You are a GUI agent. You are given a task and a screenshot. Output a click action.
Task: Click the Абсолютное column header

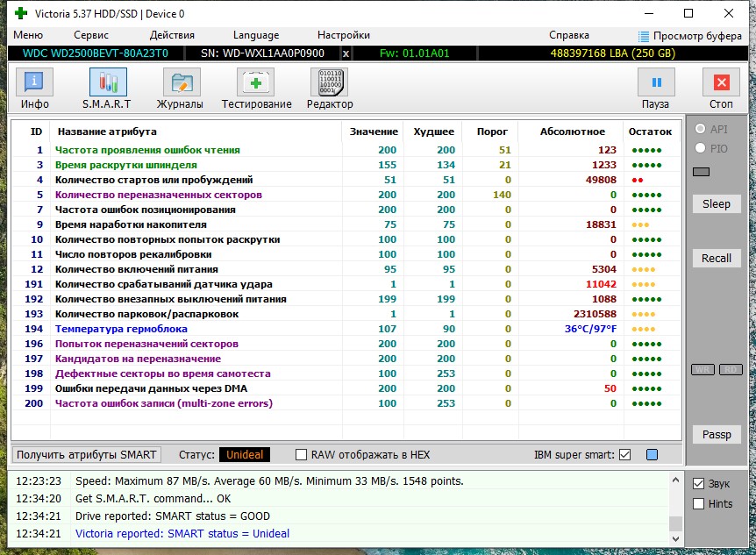pos(572,132)
